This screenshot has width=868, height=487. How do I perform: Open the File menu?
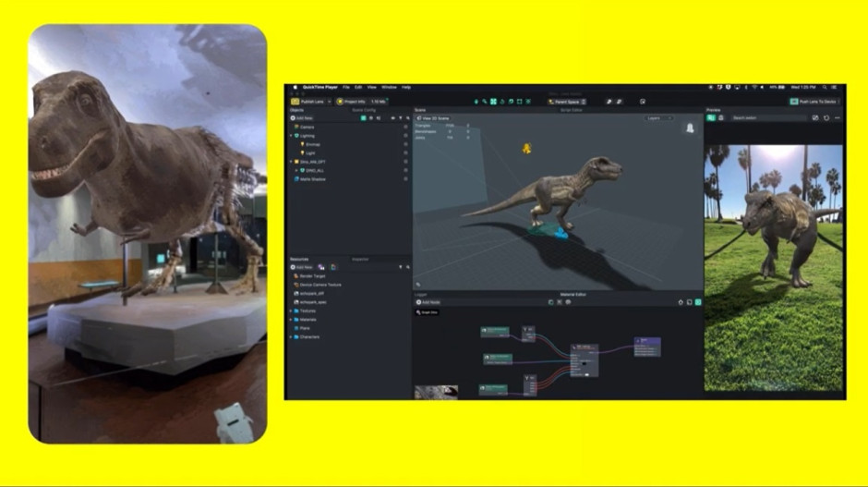pos(346,87)
